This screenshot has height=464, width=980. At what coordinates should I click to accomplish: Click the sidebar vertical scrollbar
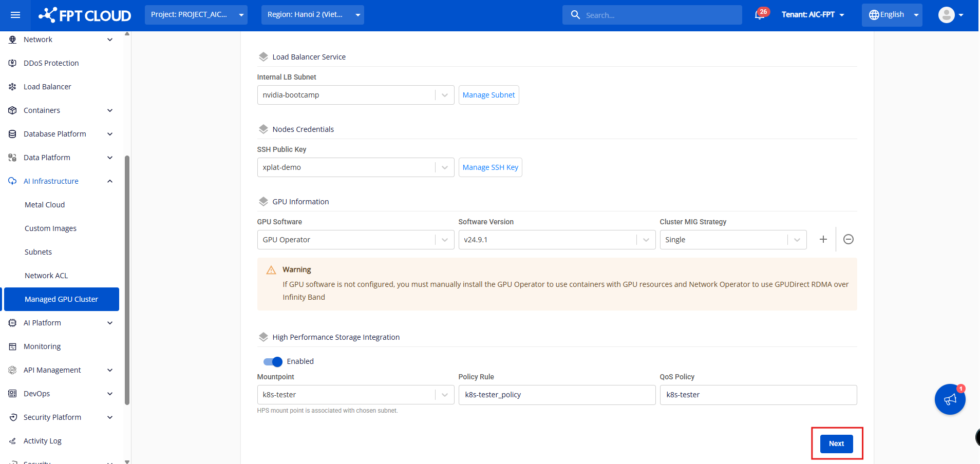tap(127, 277)
